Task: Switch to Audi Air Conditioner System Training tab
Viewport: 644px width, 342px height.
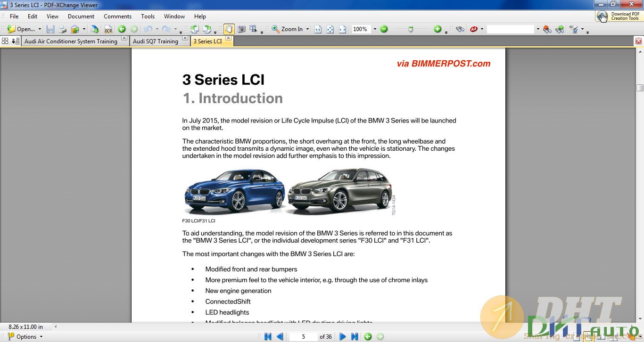Action: tap(71, 41)
